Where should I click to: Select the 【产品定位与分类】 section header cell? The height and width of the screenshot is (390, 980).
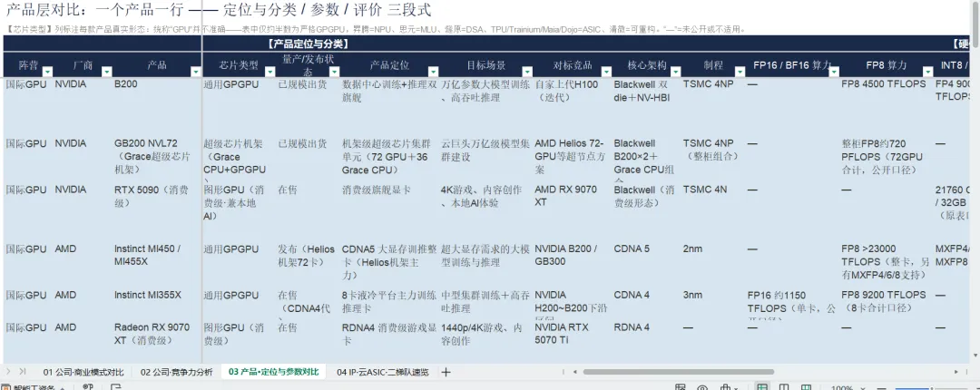(309, 44)
